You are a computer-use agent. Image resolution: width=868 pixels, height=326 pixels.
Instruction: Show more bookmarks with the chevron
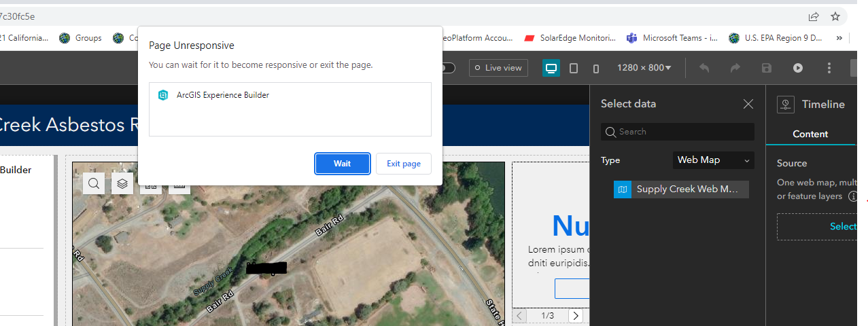pos(839,38)
